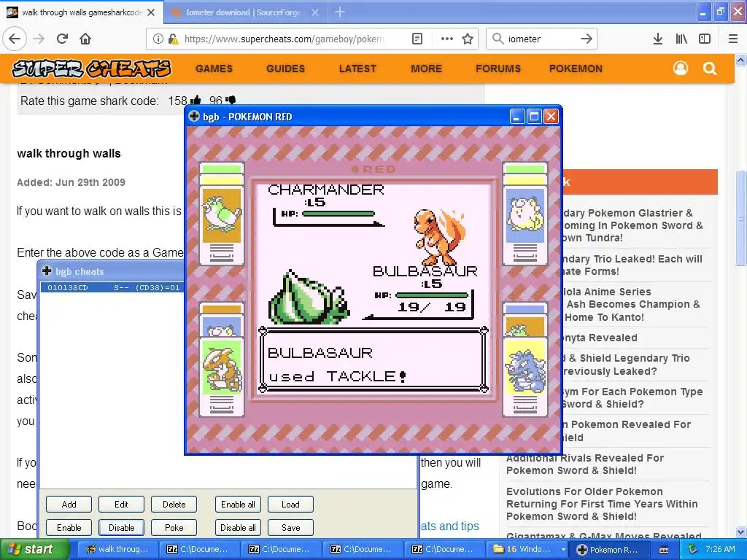Open the GUIDES menu item
Viewport: 747px width, 560px height.
[285, 69]
